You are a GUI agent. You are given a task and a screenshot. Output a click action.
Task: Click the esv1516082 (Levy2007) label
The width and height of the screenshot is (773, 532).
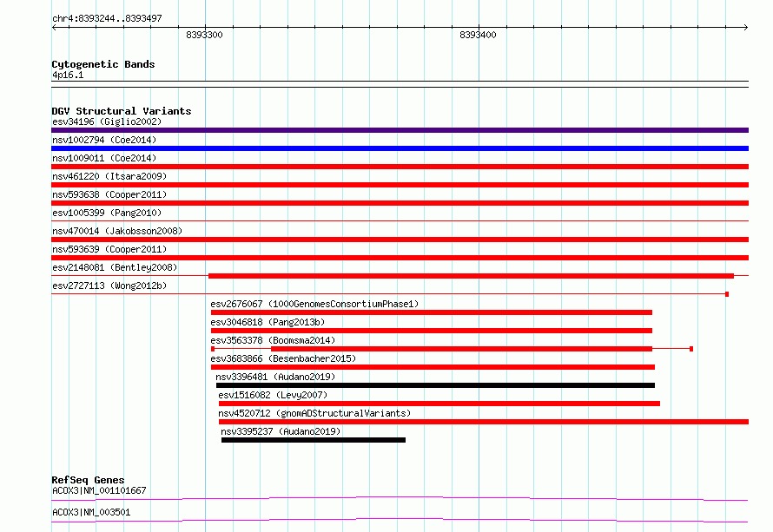(273, 395)
